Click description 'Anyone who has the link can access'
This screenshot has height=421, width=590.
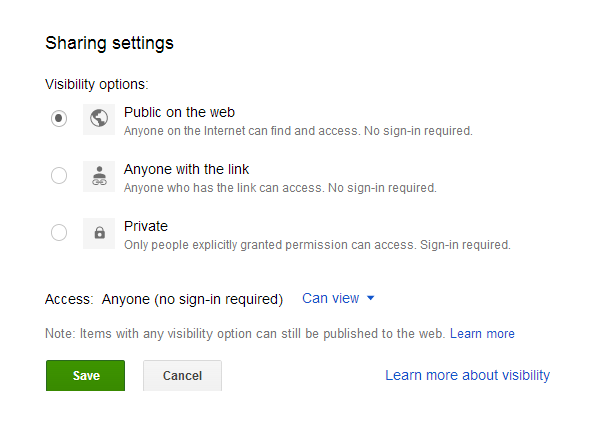[280, 188]
